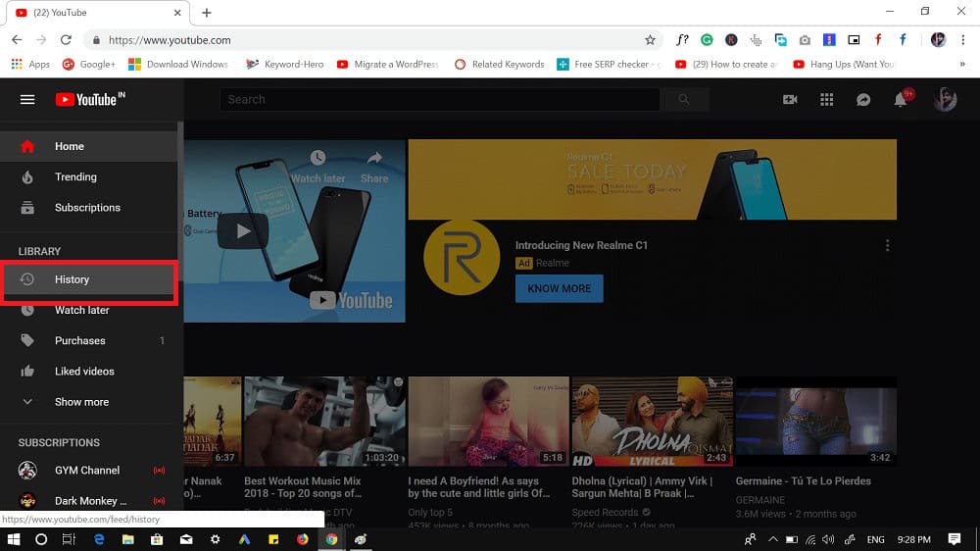
Task: Expand more bookmarks chevron
Action: click(x=962, y=64)
